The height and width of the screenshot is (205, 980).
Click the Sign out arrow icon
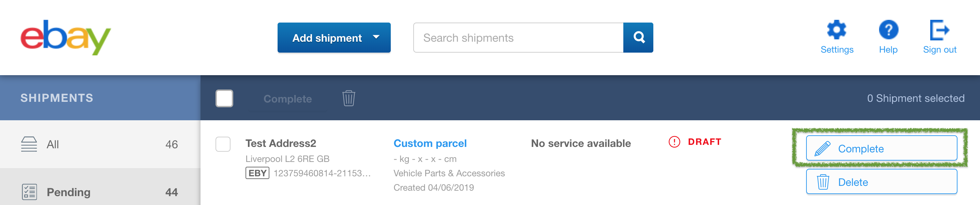point(939,30)
